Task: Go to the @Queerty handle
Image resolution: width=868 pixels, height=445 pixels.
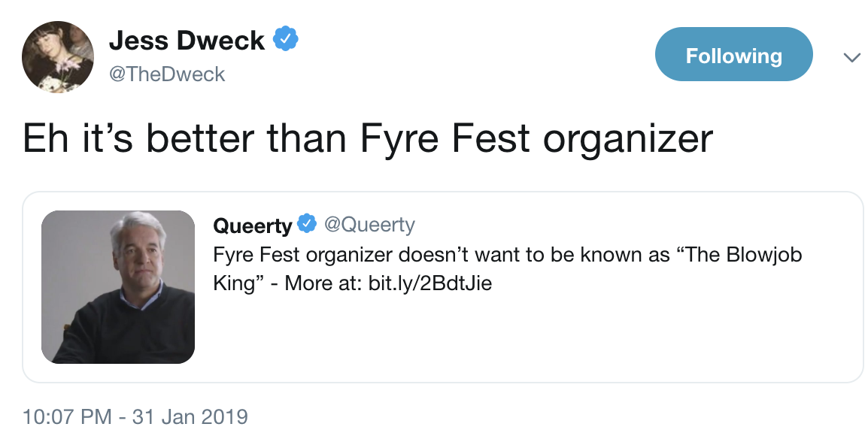Action: [369, 224]
